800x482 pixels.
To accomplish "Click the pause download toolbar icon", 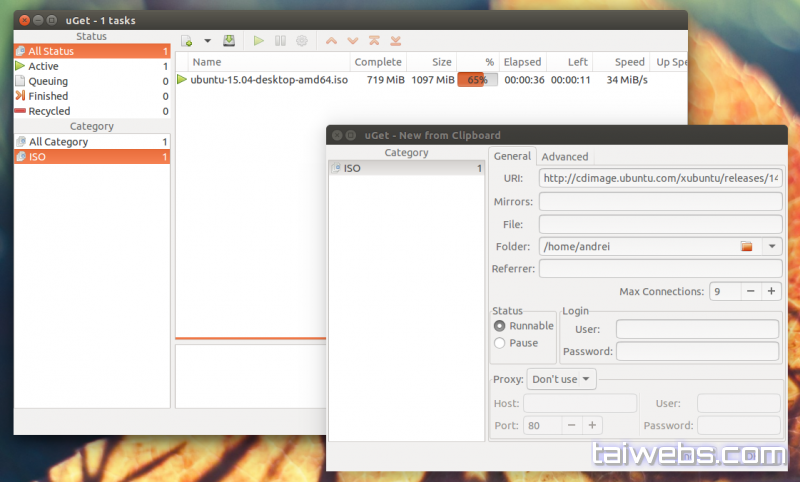I will pos(280,41).
